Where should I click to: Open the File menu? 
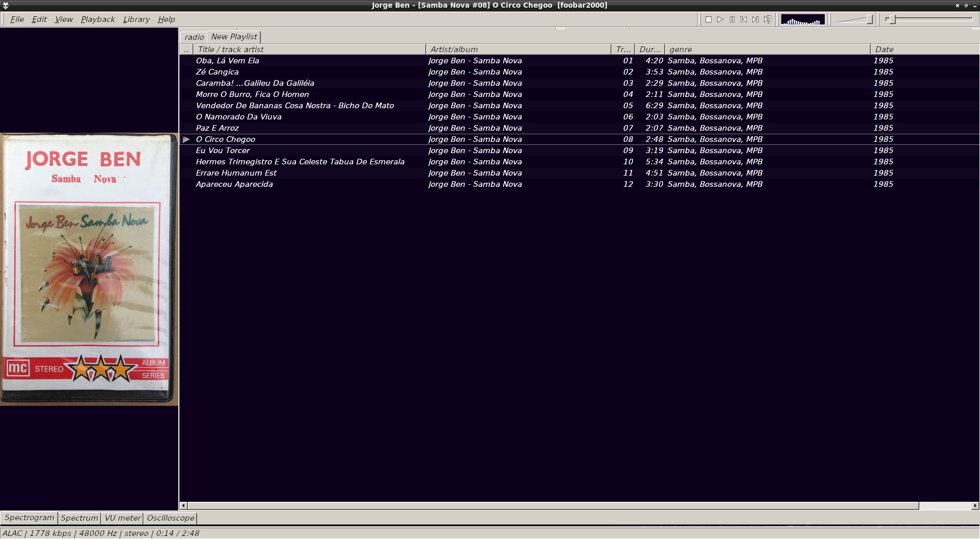pos(17,19)
